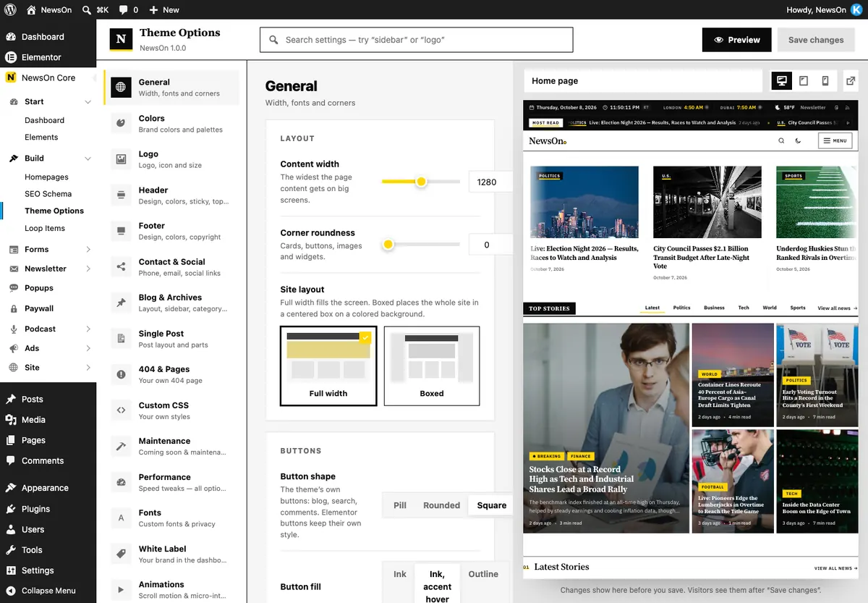Click the Fonts letter icon

[x=121, y=518]
